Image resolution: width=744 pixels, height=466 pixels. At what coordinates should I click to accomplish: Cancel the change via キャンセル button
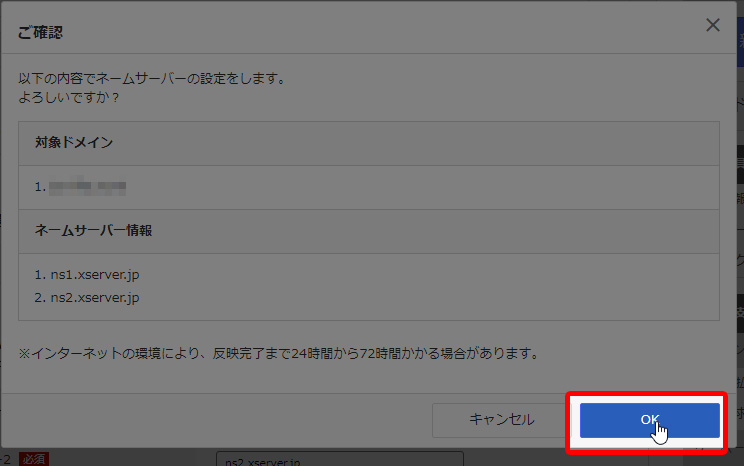coord(501,420)
